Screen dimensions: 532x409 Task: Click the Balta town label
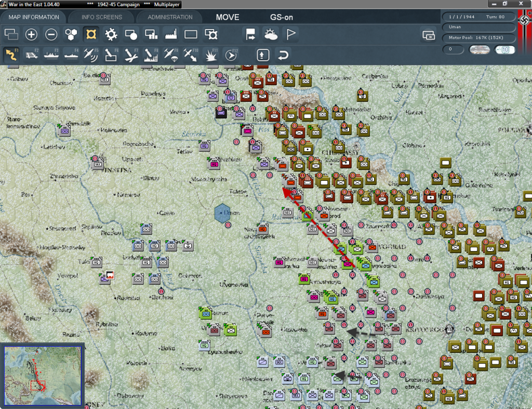[x=168, y=348]
